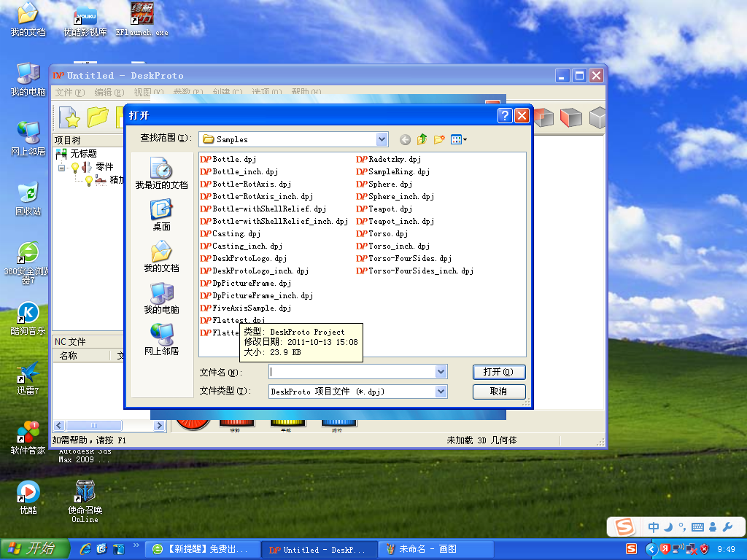Screen dimensions: 747x560
Task: Open the view menu icon in Open dialog
Action: click(458, 139)
